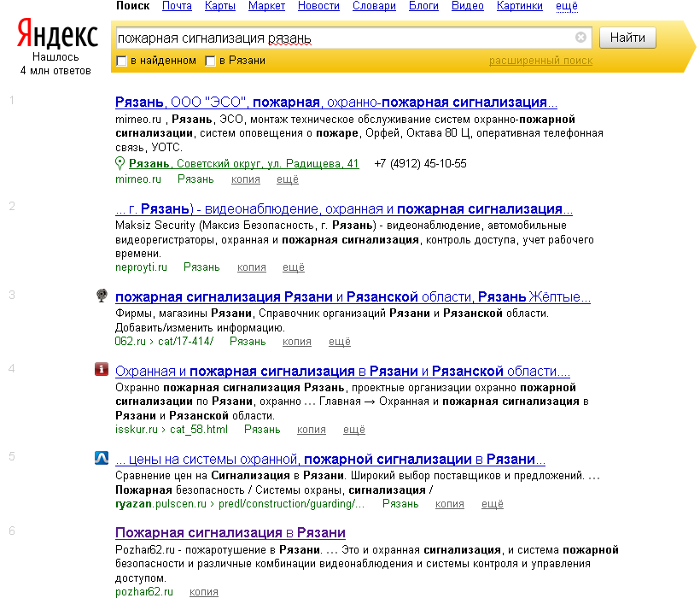Open расширенный поиск
Screen dimensions: 700x598
coord(542,62)
